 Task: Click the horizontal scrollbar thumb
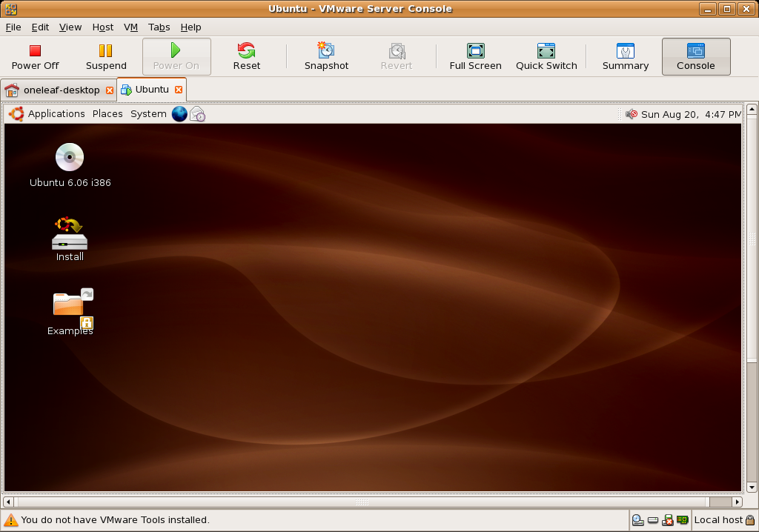pos(362,502)
